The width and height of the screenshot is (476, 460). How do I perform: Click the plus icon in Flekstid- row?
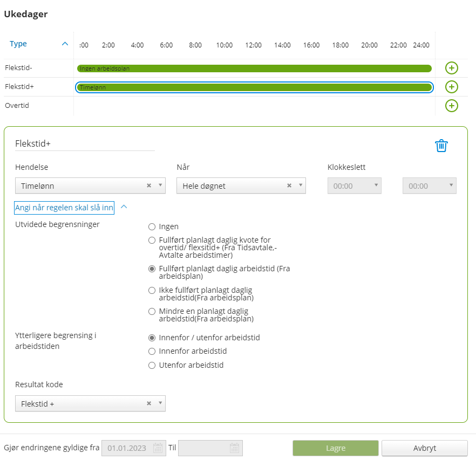(451, 68)
